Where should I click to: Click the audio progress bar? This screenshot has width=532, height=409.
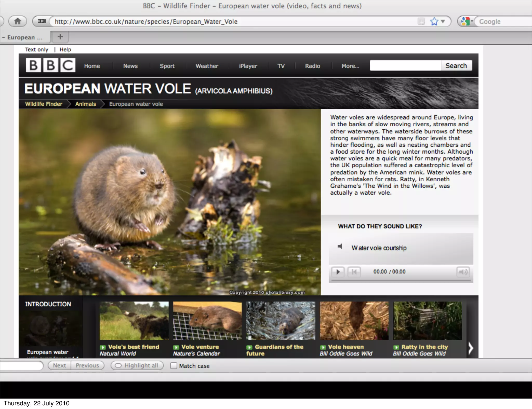401,281
